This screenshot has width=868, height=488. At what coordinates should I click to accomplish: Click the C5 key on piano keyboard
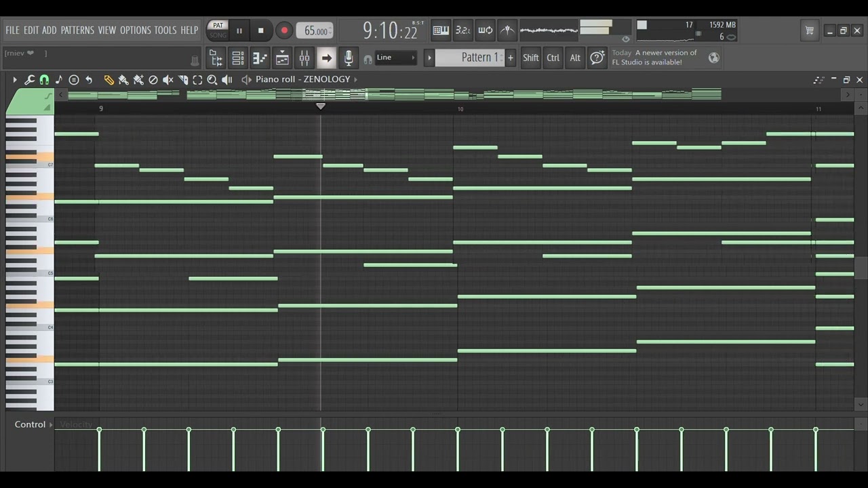click(31, 273)
